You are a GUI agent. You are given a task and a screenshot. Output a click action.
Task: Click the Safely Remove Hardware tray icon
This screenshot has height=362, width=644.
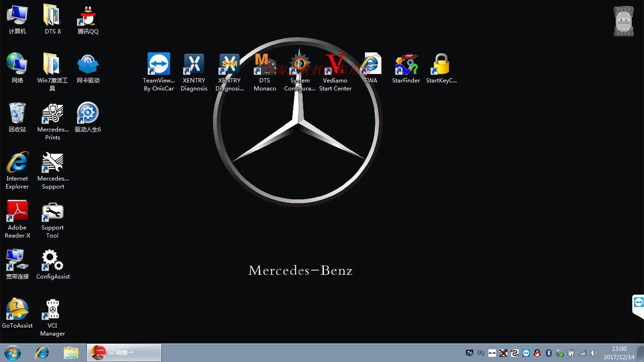point(560,353)
